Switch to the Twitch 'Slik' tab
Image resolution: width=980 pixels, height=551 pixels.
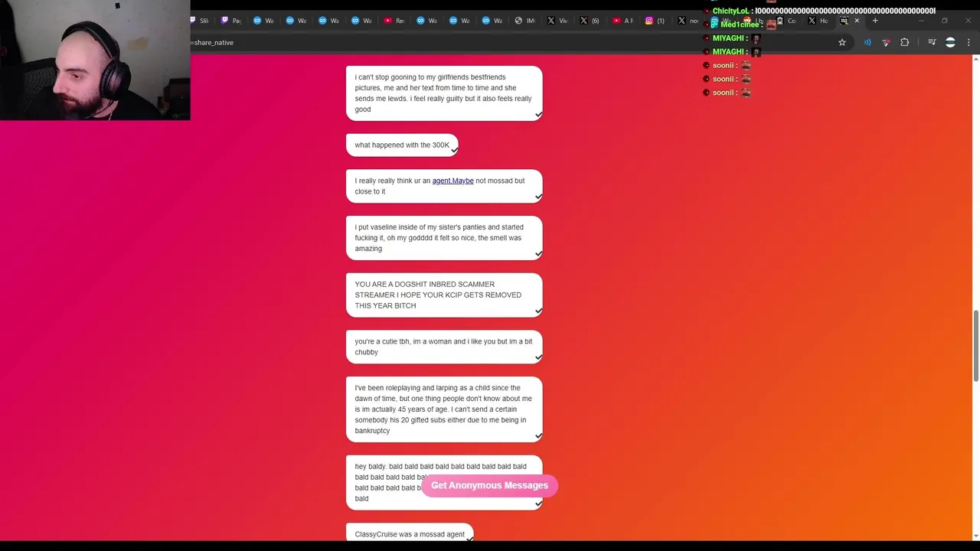[201, 21]
